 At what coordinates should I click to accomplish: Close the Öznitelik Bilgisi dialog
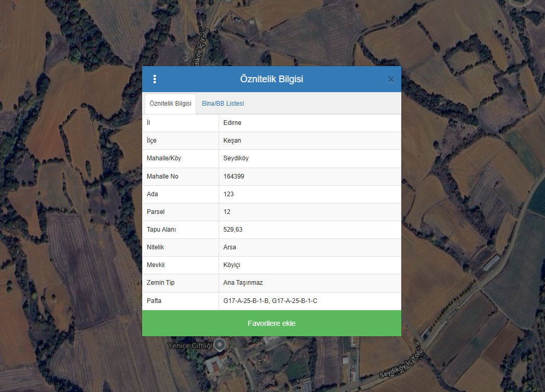[x=391, y=79]
